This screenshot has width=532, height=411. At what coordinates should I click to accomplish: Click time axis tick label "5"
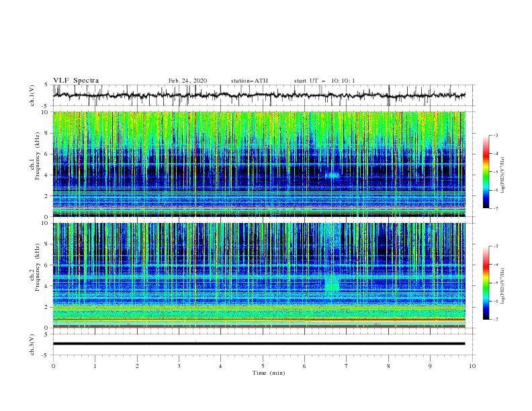(x=263, y=366)
